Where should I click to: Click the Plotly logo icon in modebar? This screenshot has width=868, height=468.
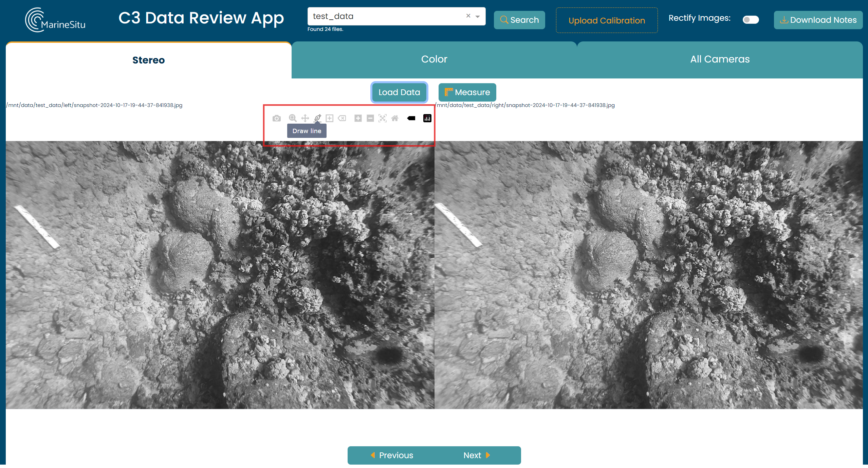pos(427,118)
